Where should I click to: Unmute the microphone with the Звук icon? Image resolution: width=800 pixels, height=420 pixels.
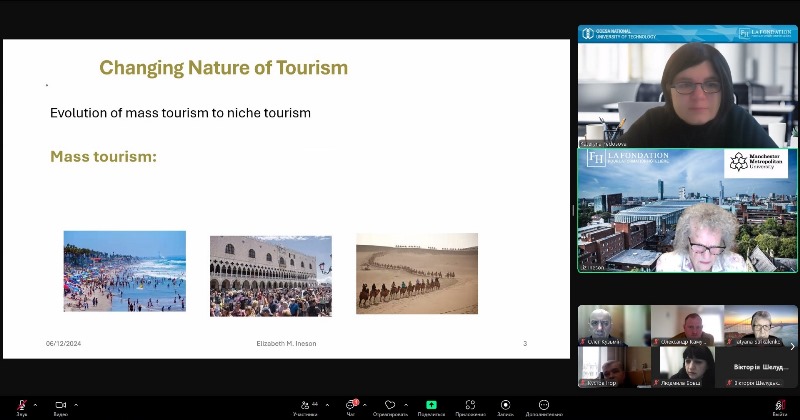click(21, 405)
